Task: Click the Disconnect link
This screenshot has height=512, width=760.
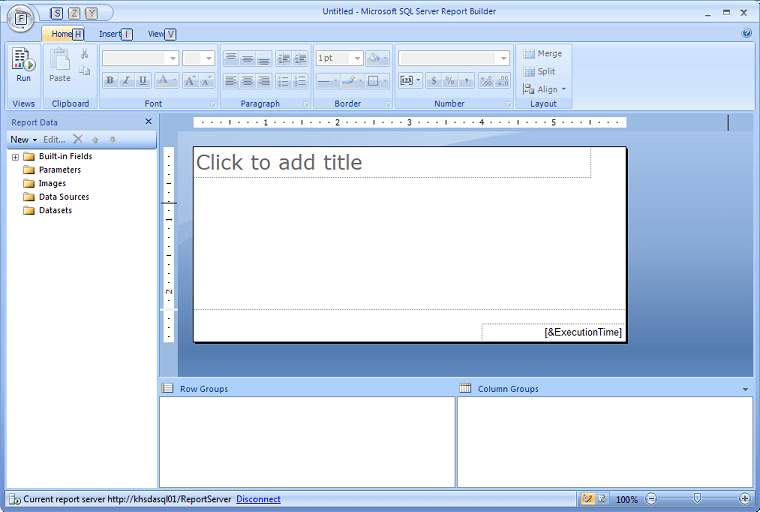Action: (x=258, y=499)
